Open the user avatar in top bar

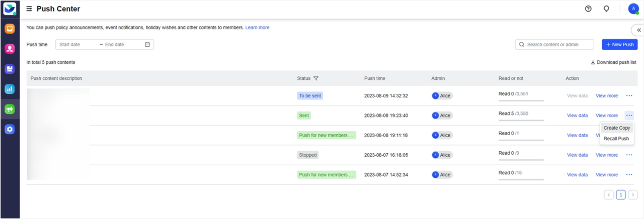[x=633, y=9]
